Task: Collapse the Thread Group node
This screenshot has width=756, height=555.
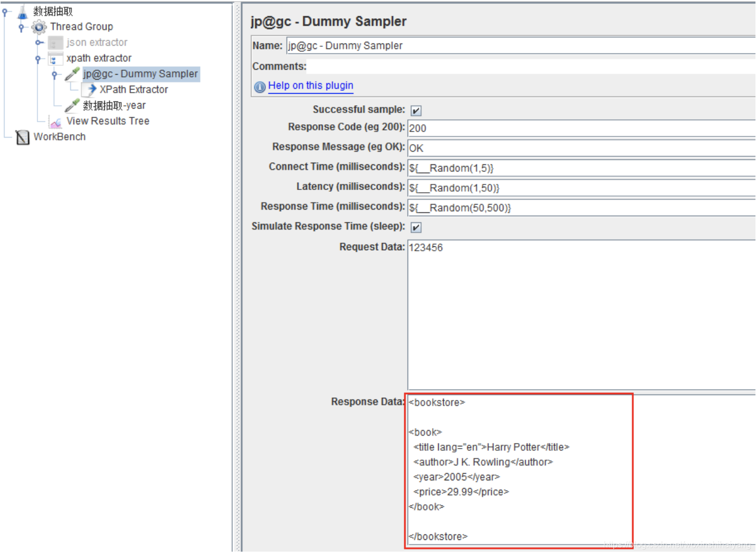Action: click(x=22, y=27)
